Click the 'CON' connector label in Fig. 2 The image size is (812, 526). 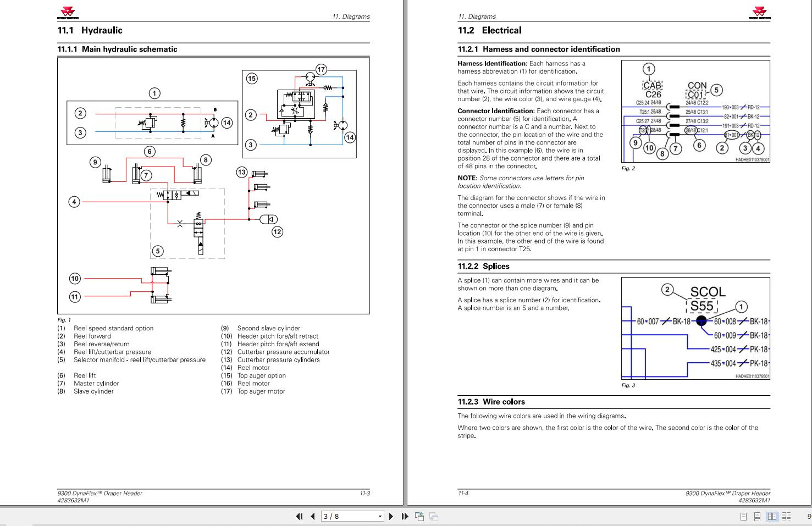coord(697,85)
